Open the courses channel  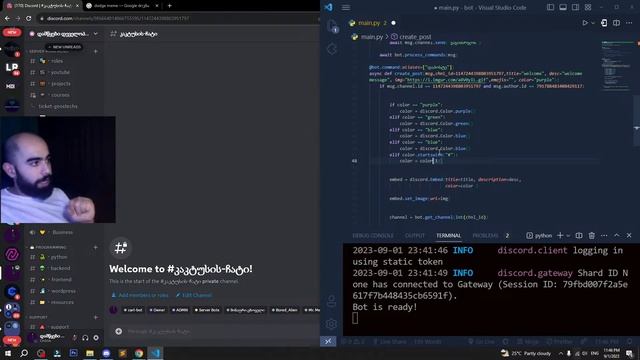tap(60, 95)
